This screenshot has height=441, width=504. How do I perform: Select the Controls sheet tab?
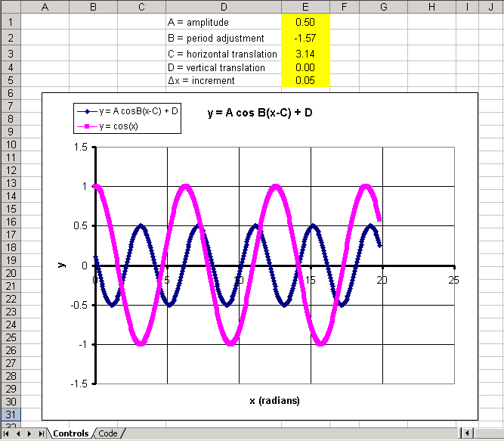(69, 433)
